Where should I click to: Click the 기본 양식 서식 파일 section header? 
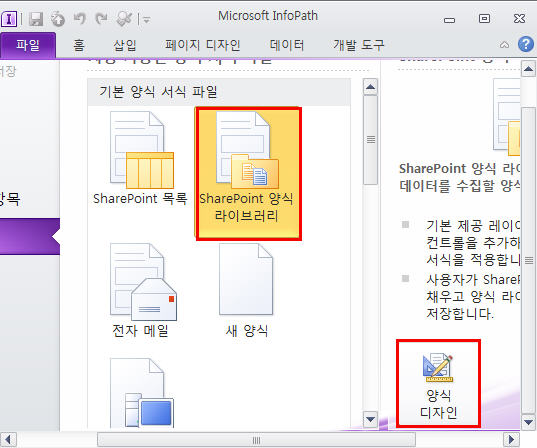click(219, 92)
